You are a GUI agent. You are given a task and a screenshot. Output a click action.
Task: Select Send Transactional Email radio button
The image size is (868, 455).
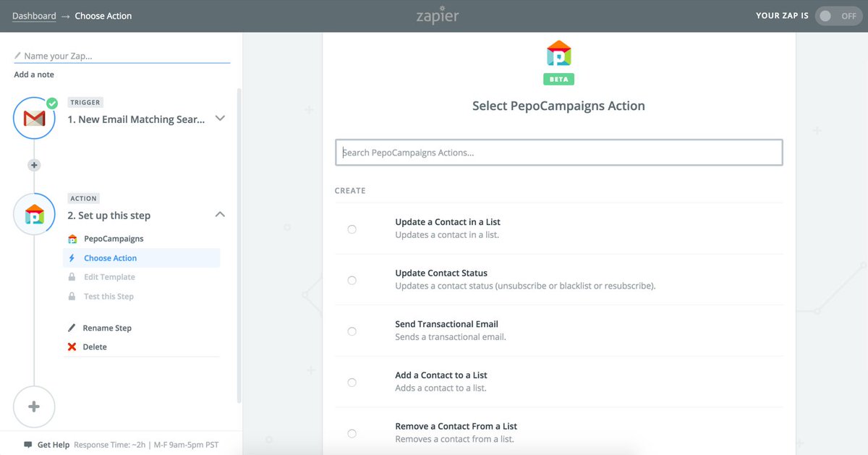[352, 331]
